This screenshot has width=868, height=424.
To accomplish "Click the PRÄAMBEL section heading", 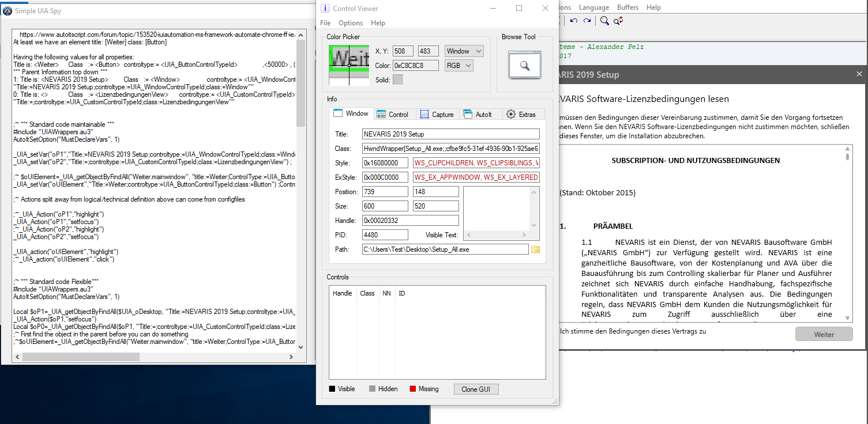I will tap(613, 226).
